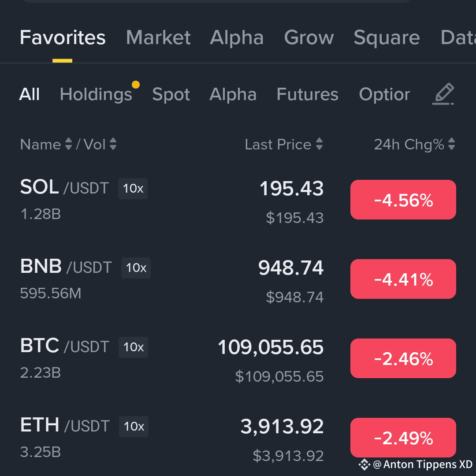Image resolution: width=476 pixels, height=476 pixels.
Task: Tap the 10x badge beside ETH/USDT
Action: coord(134,426)
